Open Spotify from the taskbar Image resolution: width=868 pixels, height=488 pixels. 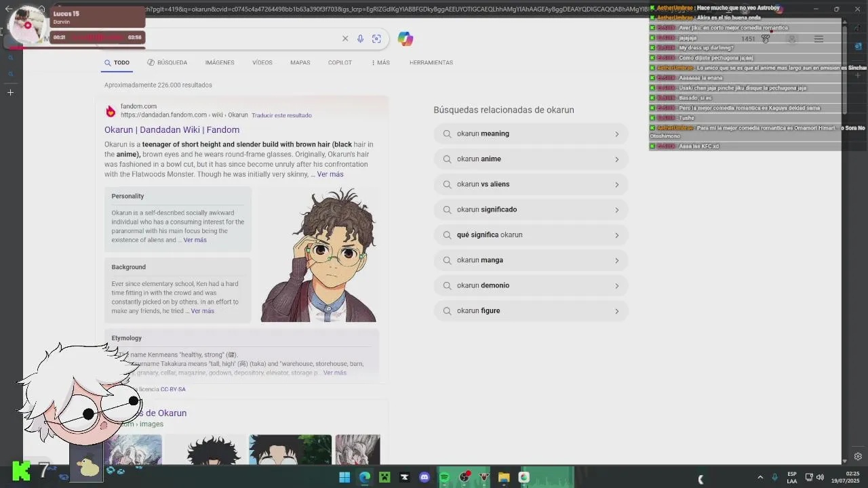pos(444,477)
